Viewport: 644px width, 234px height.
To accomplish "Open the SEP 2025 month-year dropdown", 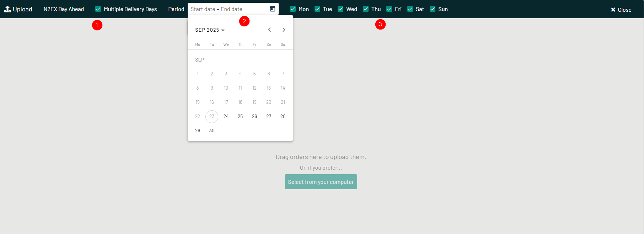I will pyautogui.click(x=210, y=30).
